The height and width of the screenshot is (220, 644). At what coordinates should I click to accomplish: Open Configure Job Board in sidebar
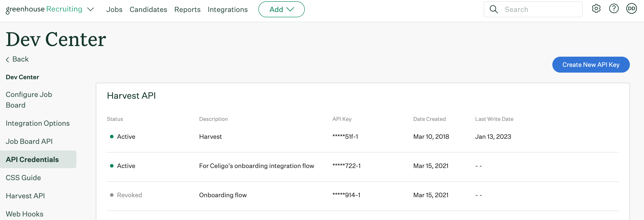coord(29,100)
